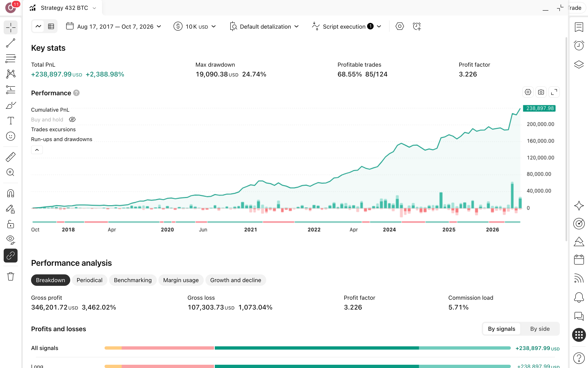
Task: Open the object tree layers icon
Action: click(x=579, y=64)
